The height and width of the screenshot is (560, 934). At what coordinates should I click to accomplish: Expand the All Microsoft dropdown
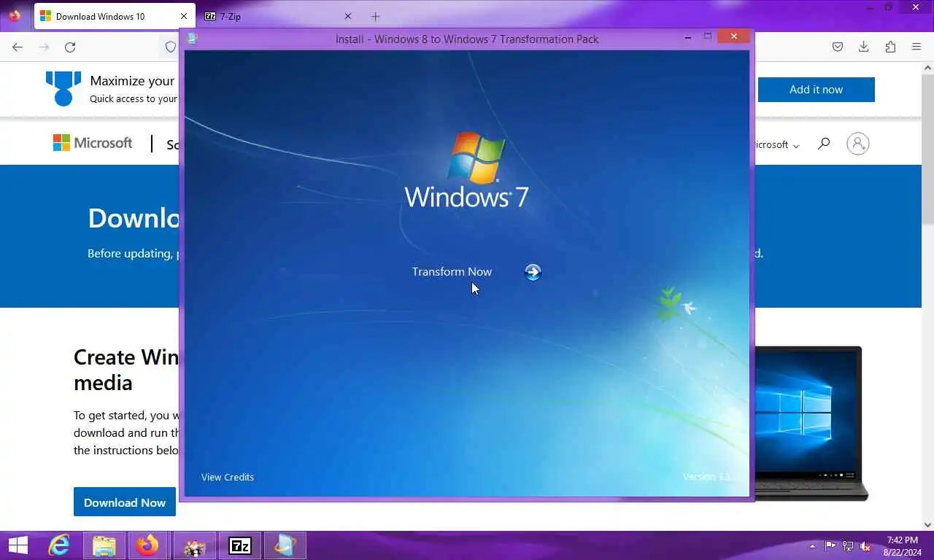[776, 144]
